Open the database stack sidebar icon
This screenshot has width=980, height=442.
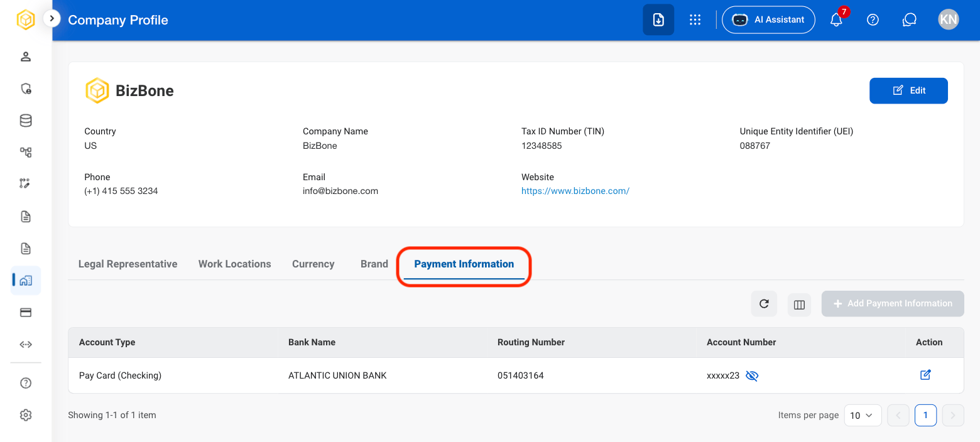point(26,121)
